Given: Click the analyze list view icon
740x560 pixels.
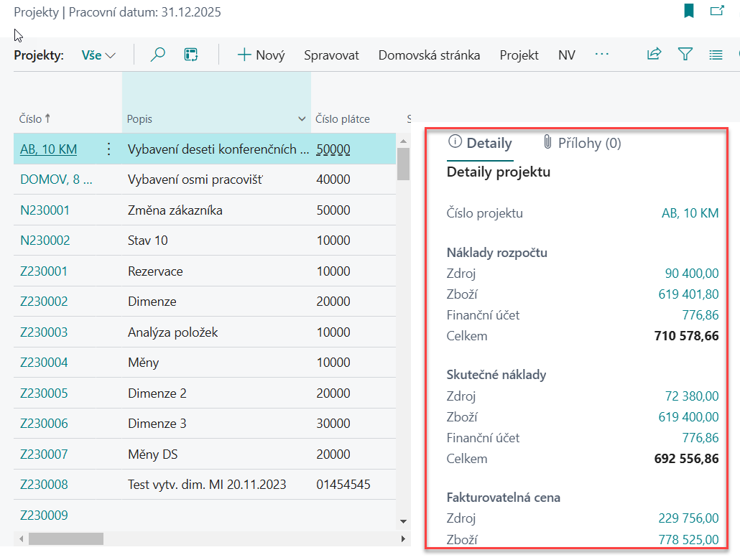Looking at the screenshot, I should [x=190, y=55].
